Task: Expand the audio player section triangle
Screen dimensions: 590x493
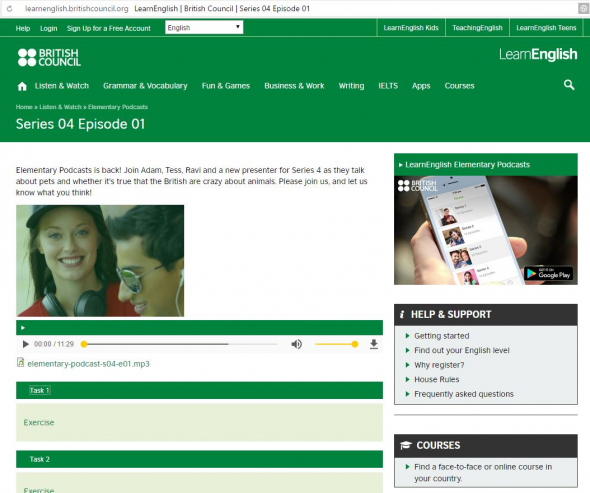Action: (x=23, y=328)
